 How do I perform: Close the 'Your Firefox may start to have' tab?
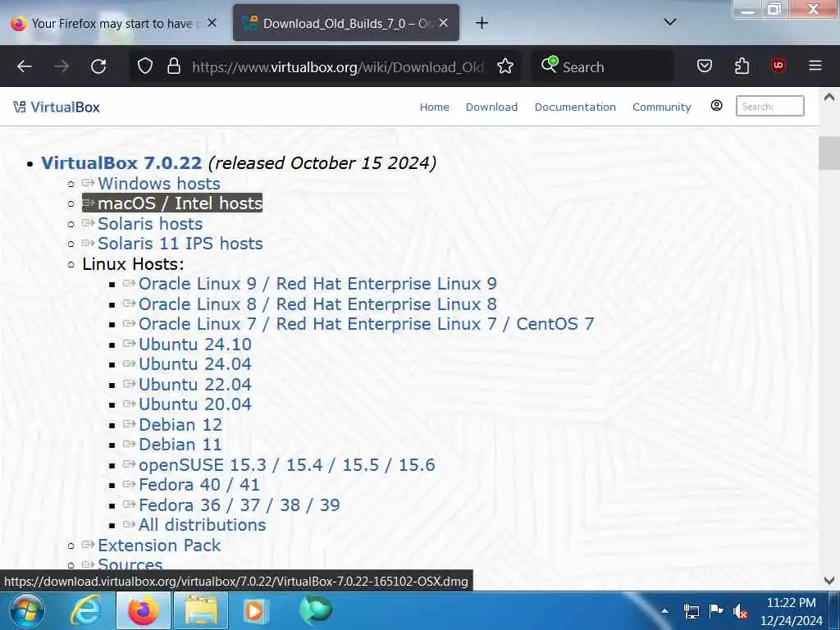[212, 22]
